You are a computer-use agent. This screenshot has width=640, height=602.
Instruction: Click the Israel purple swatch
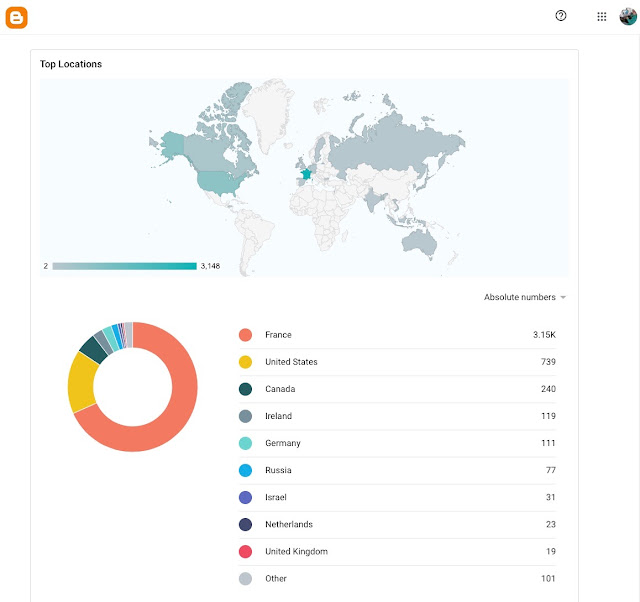coord(245,497)
